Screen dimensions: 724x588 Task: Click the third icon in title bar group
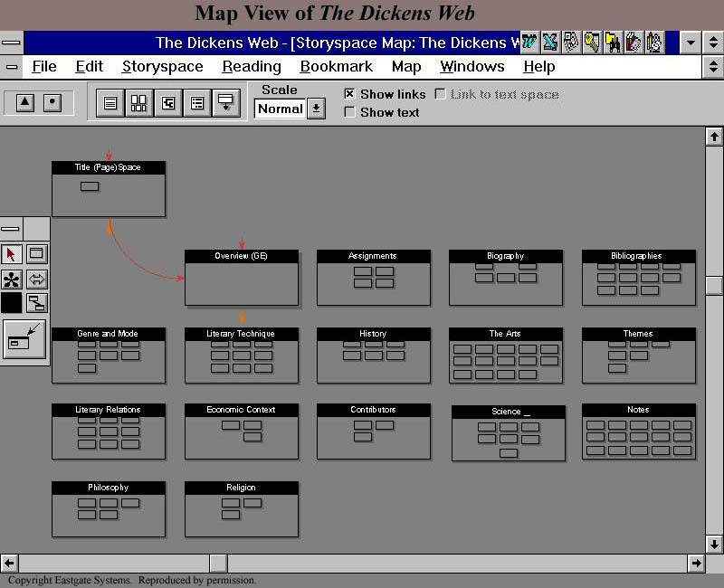[571, 43]
